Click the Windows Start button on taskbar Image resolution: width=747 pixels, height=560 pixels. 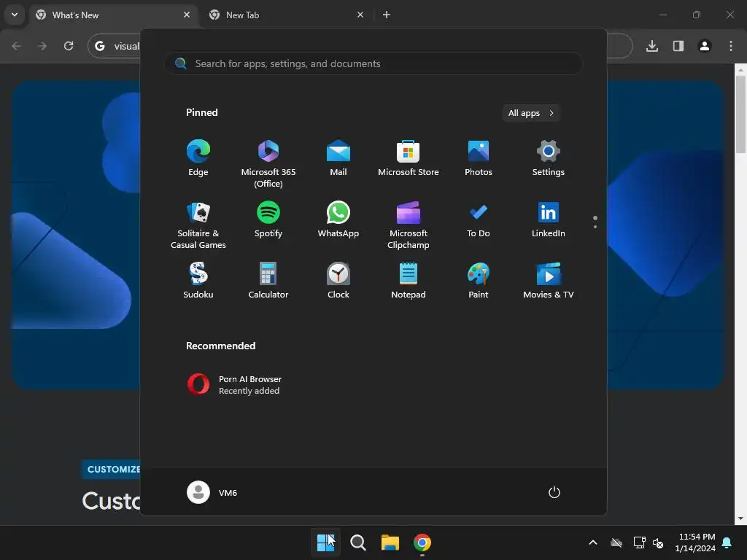(326, 542)
